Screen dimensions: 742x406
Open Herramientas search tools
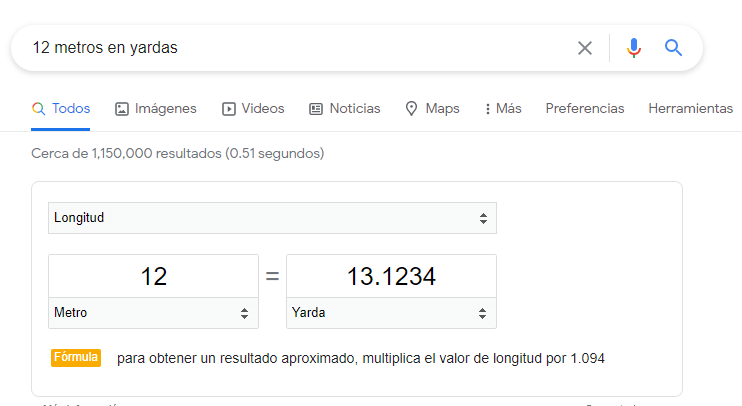690,108
